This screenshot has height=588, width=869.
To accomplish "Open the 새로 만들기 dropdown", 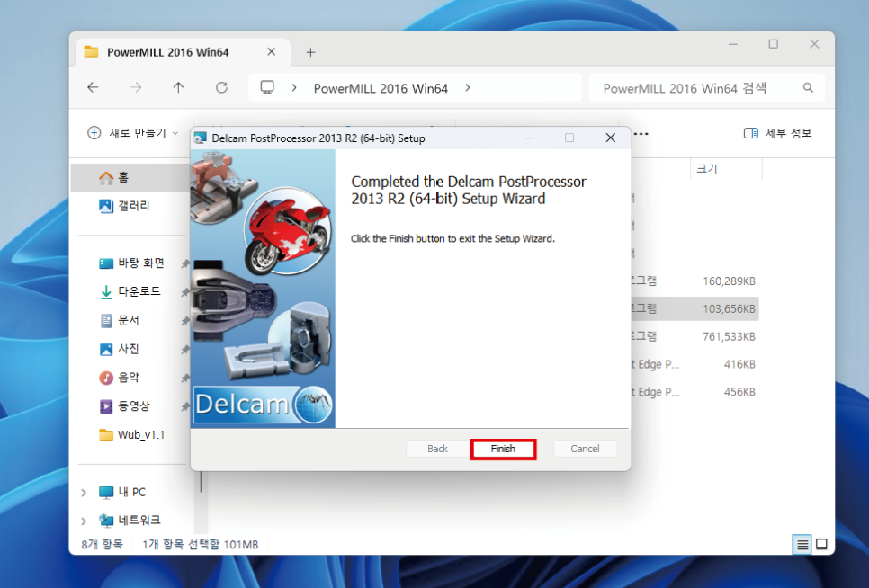I will click(x=133, y=133).
